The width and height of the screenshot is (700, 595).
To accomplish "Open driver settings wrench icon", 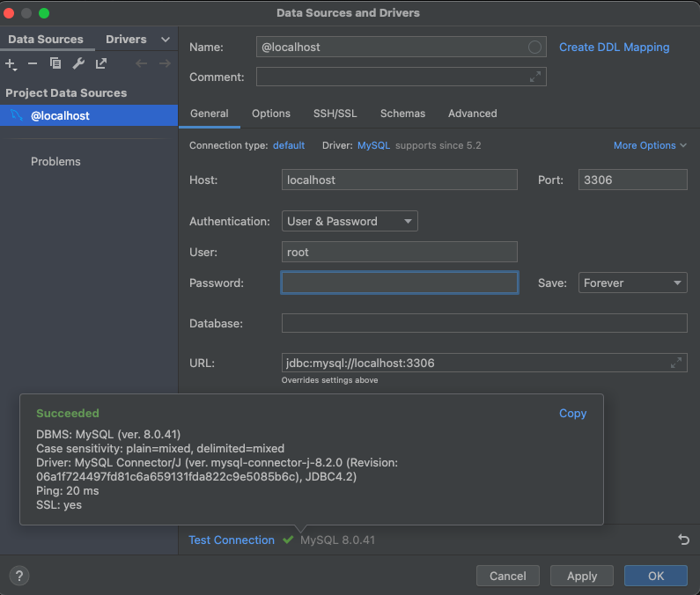I will coord(78,63).
